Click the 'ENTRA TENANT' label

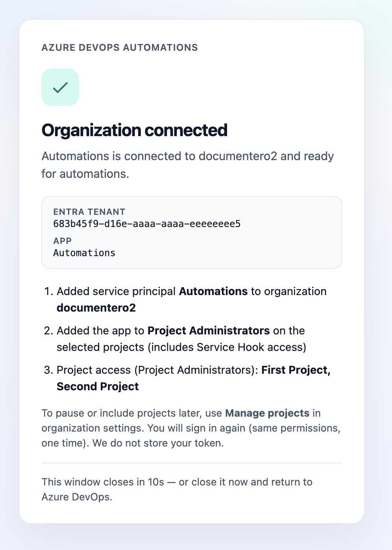point(89,212)
